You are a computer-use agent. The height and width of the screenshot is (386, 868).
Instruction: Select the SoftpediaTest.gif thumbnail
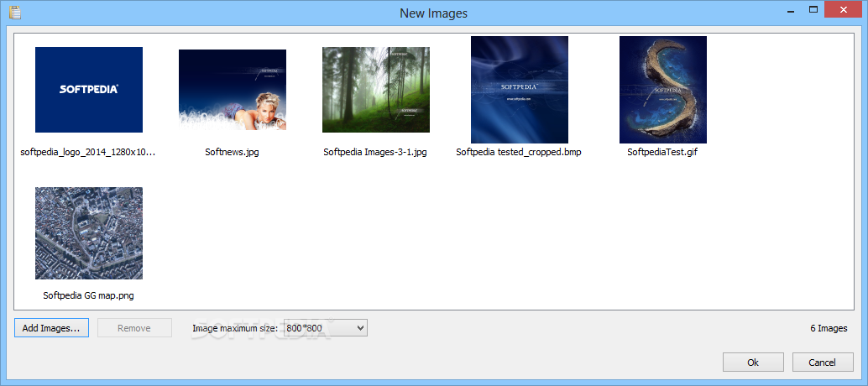coord(662,90)
